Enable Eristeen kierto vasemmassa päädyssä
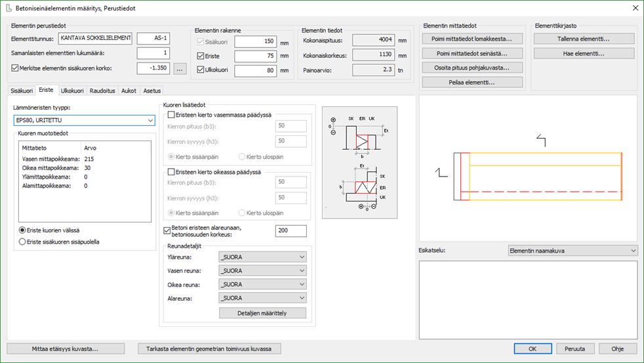 point(172,114)
